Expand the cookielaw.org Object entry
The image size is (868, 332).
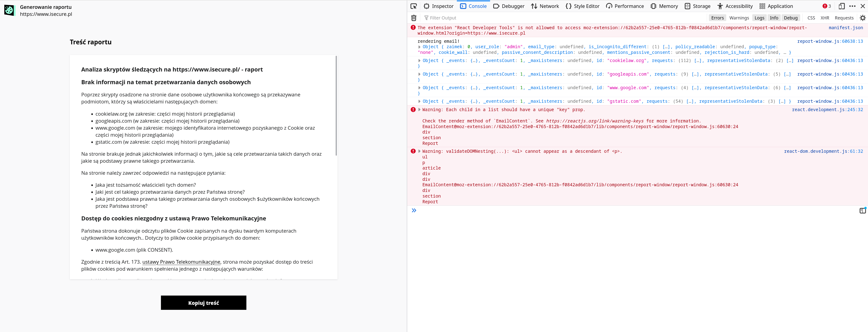point(419,61)
